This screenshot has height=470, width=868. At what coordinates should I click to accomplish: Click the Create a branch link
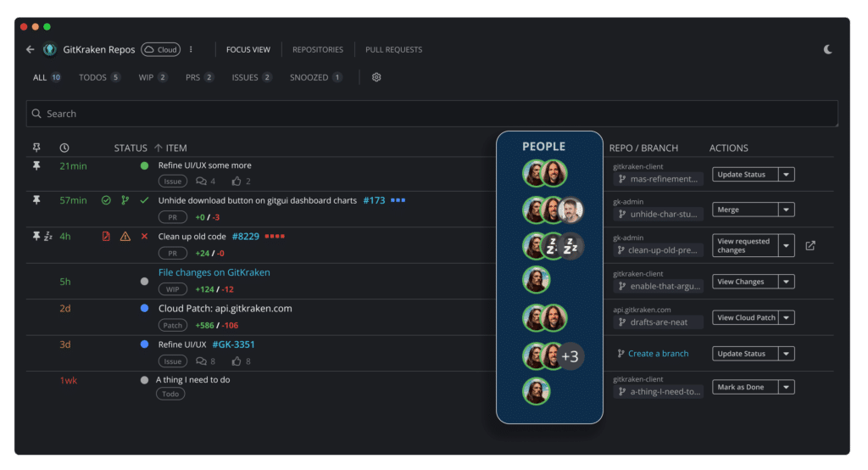point(658,354)
